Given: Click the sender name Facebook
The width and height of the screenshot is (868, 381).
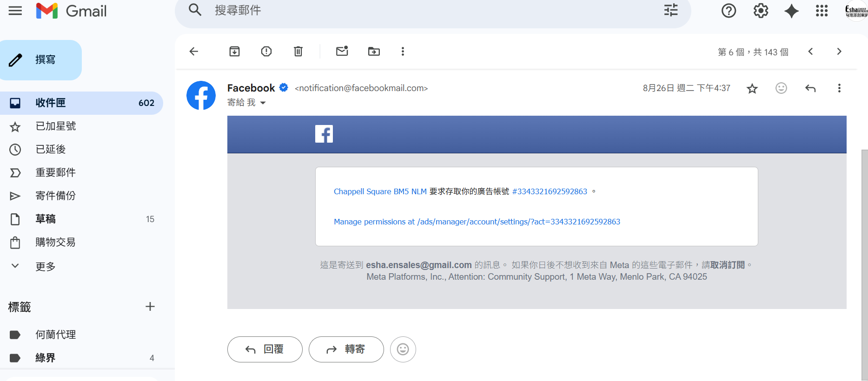Looking at the screenshot, I should 251,88.
